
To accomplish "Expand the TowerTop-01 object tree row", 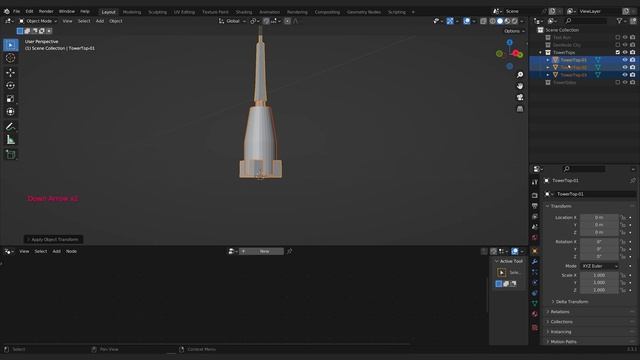I will coord(548,60).
